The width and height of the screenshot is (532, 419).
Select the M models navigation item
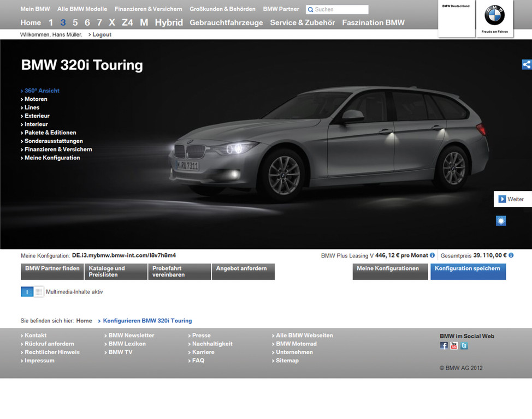point(144,23)
